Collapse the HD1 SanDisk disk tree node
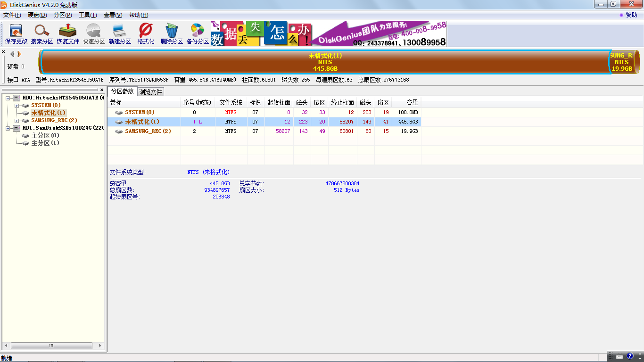Image resolution: width=644 pixels, height=362 pixels. [x=8, y=128]
